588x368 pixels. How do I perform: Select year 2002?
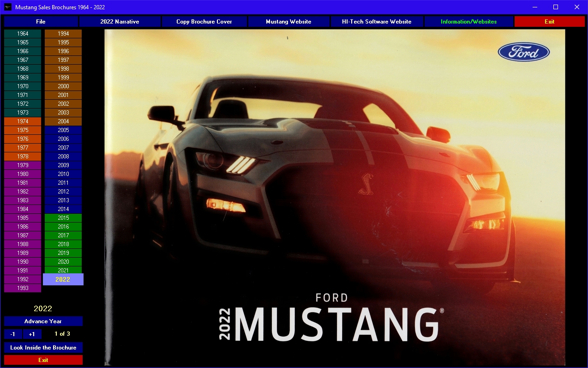63,104
